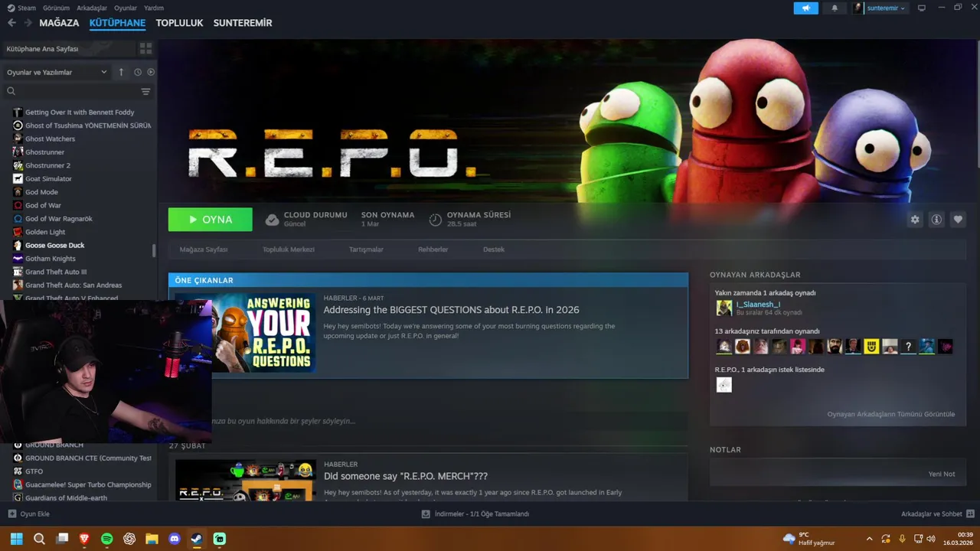Open the Oyunlar menu

click(x=126, y=8)
